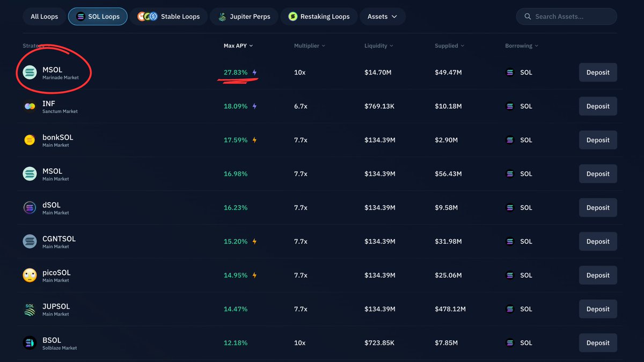Screen dimensions: 644x362
Task: Click Deposit for CGNTSOL
Action: tap(598, 241)
